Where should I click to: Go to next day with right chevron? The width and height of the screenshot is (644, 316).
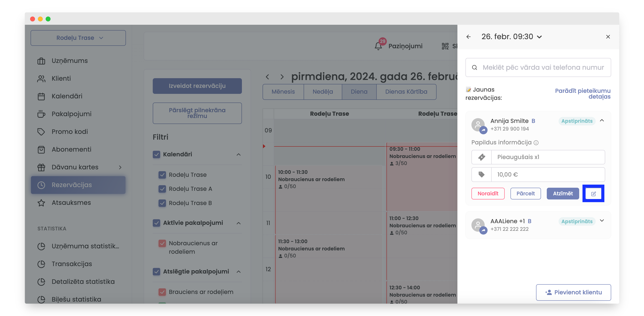point(282,77)
